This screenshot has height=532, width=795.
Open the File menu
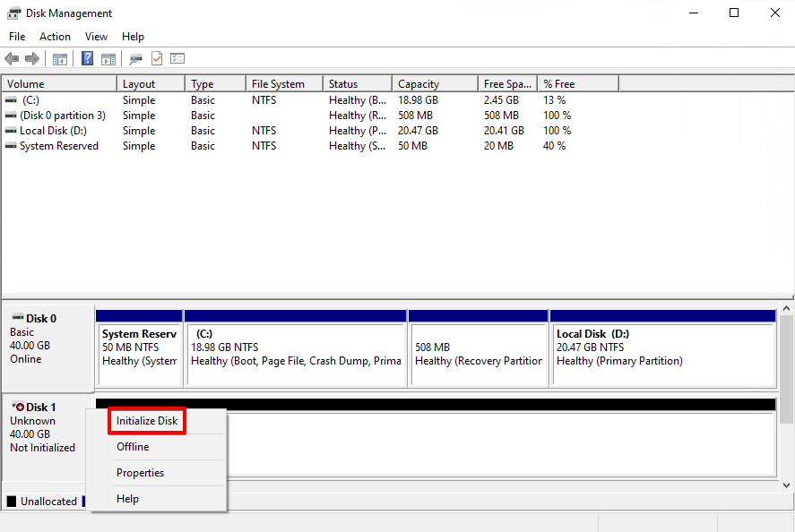[x=17, y=37]
